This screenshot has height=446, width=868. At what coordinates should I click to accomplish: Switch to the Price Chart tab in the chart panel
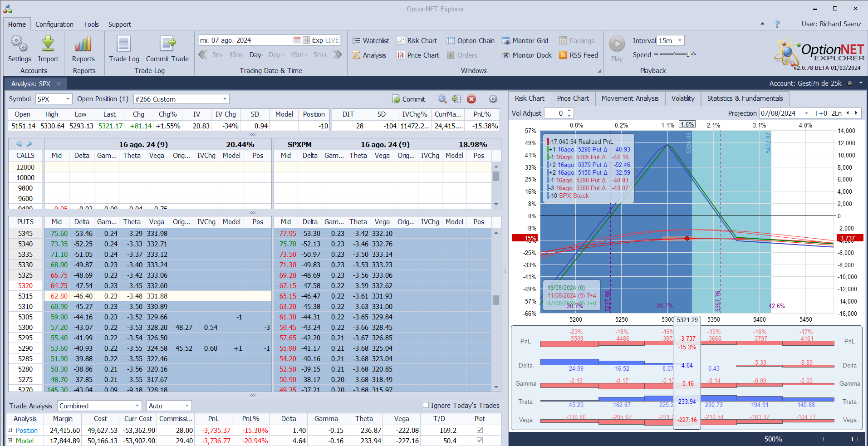(573, 98)
